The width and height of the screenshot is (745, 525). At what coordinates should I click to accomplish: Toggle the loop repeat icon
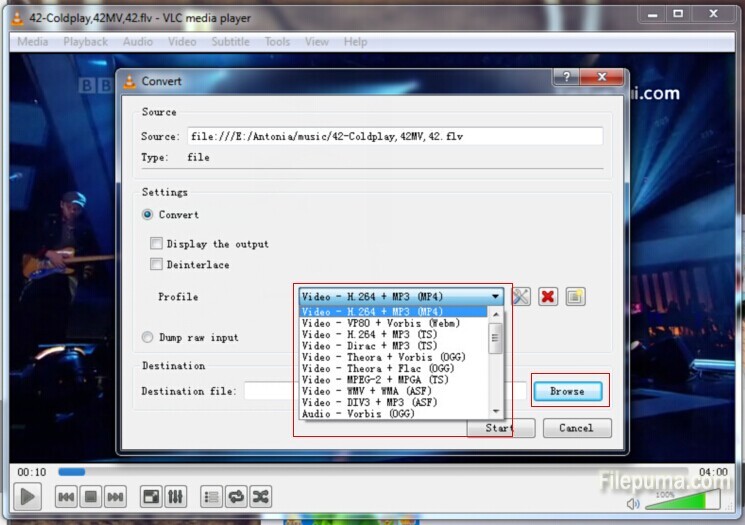click(x=236, y=496)
